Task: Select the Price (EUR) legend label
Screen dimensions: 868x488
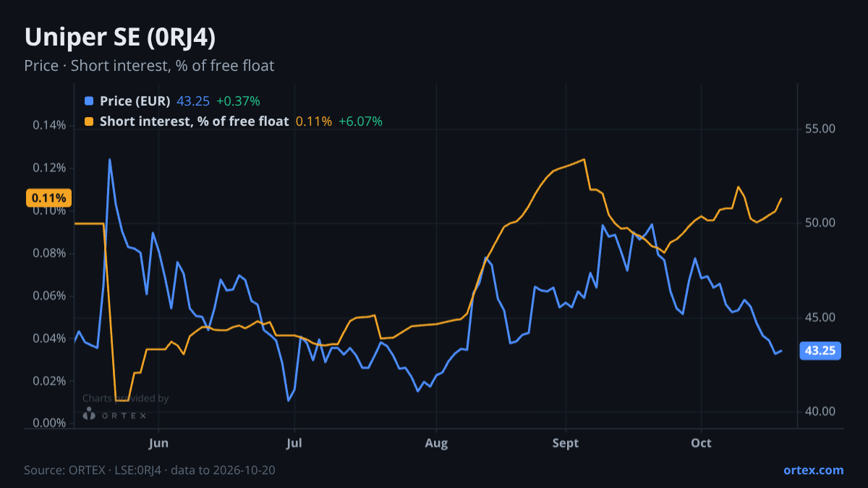Action: click(135, 101)
